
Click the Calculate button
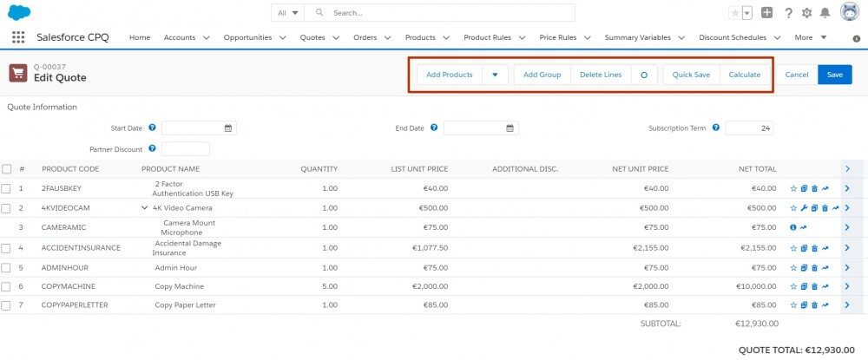tap(745, 75)
